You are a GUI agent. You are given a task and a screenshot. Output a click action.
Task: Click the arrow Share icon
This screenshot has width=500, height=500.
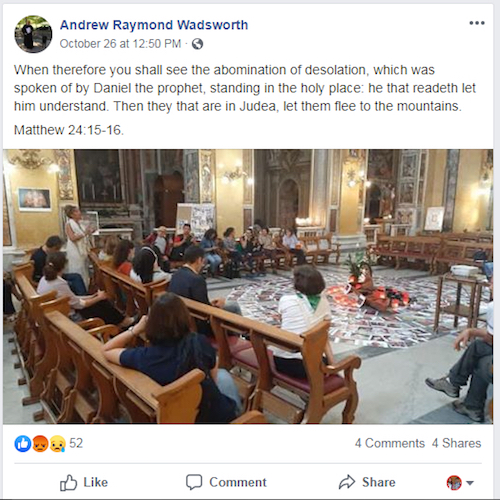347,482
